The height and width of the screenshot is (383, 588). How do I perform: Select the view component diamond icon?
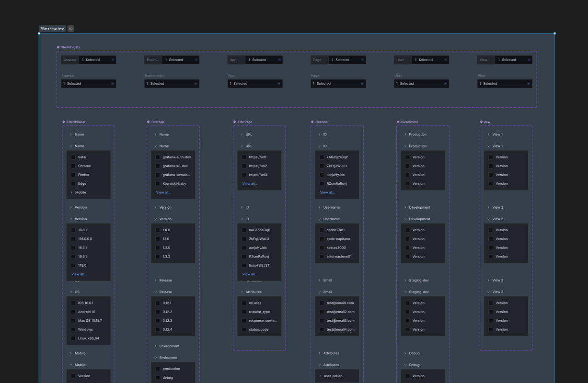[482, 122]
